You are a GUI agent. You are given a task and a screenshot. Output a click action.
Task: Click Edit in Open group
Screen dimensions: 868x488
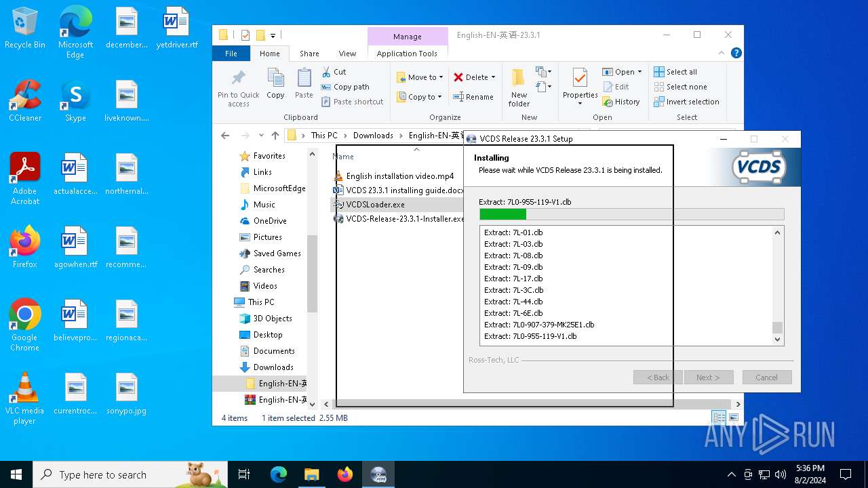tap(616, 87)
